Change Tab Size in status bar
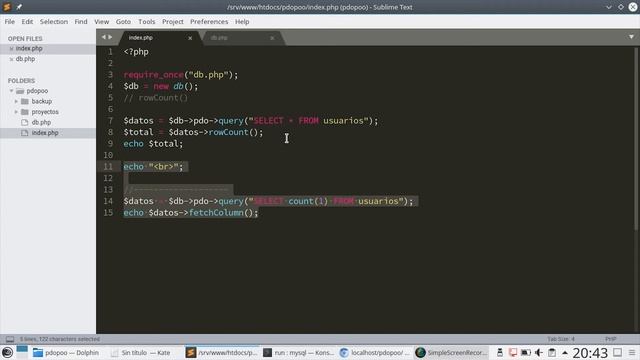This screenshot has height=360, width=640. coord(561,339)
